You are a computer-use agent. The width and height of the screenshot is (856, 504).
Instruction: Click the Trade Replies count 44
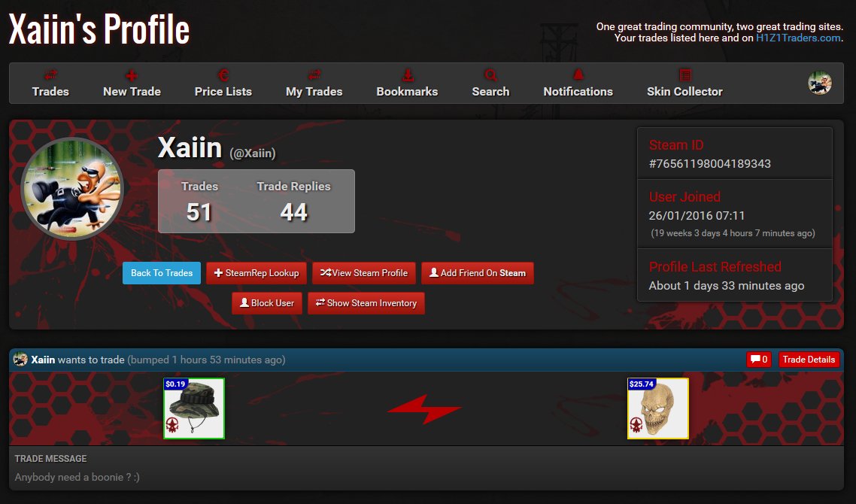tap(293, 212)
